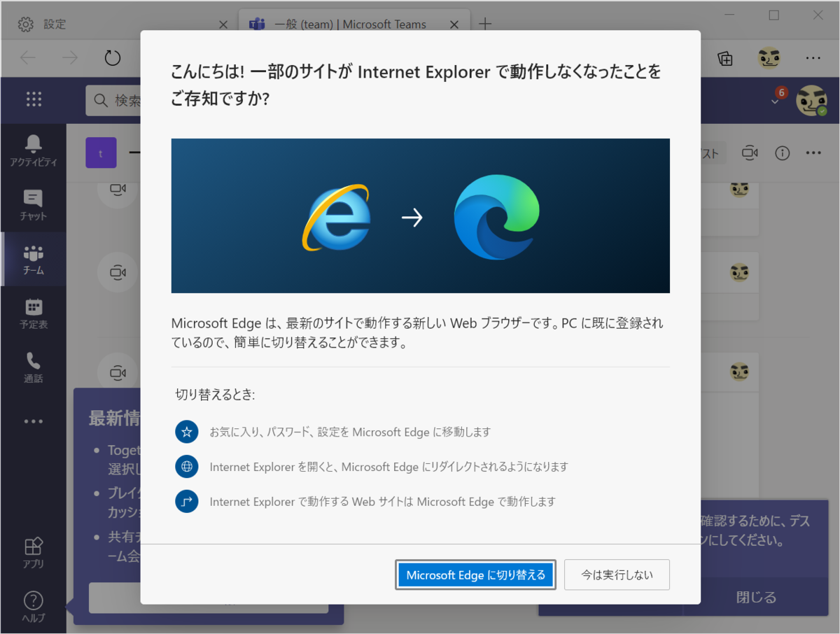Click the star favorites icon in dialog

(x=187, y=432)
